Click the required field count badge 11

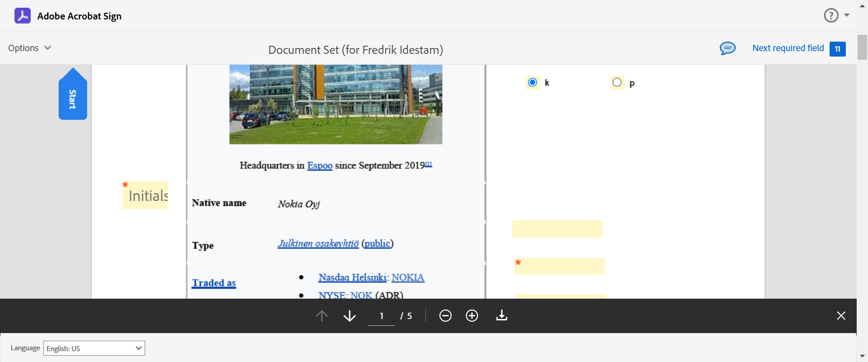pos(838,49)
